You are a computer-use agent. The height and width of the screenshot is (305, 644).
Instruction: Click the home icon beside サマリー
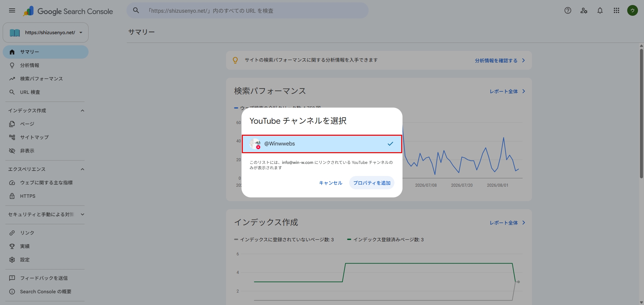click(x=12, y=52)
